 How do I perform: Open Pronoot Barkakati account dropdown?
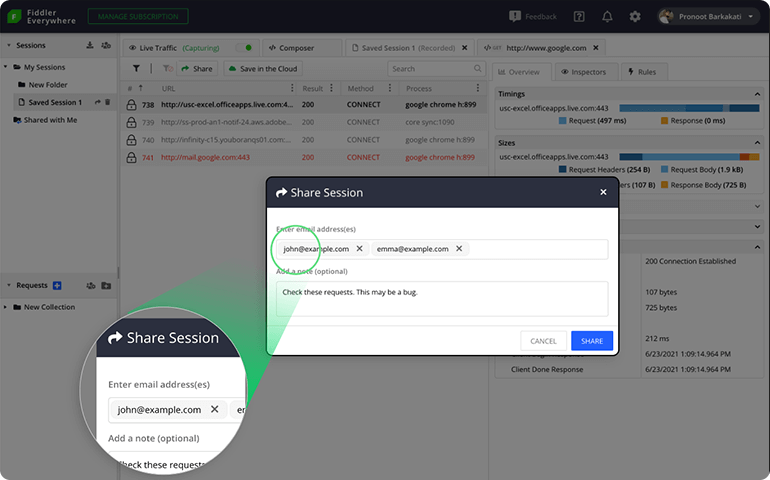(x=707, y=17)
